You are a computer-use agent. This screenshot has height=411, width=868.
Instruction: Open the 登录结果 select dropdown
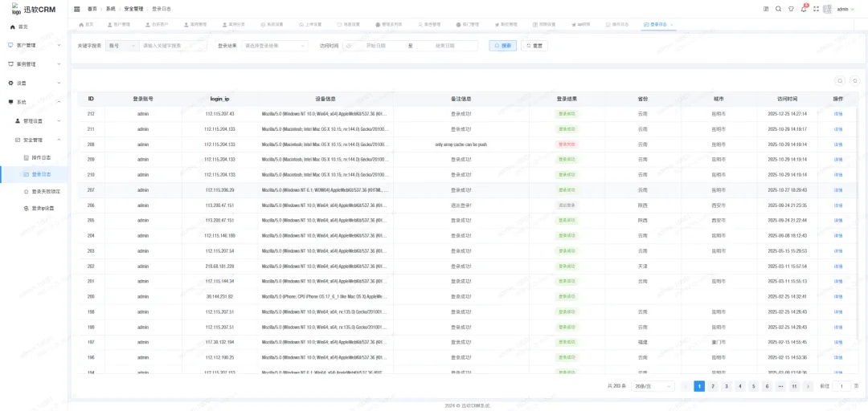coord(274,46)
